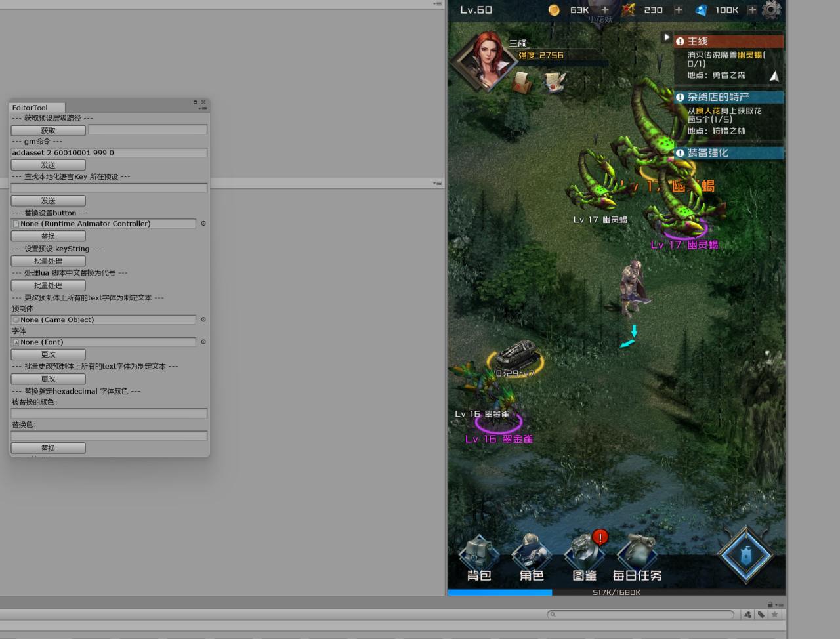
Task: Open the EditorTool panel options menu
Action: pos(203,108)
